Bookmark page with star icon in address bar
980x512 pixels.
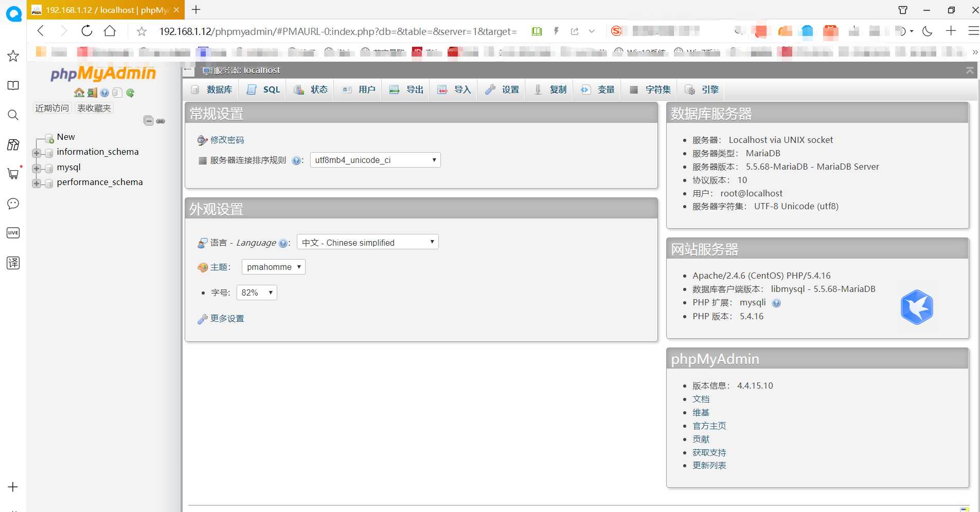coord(141,31)
